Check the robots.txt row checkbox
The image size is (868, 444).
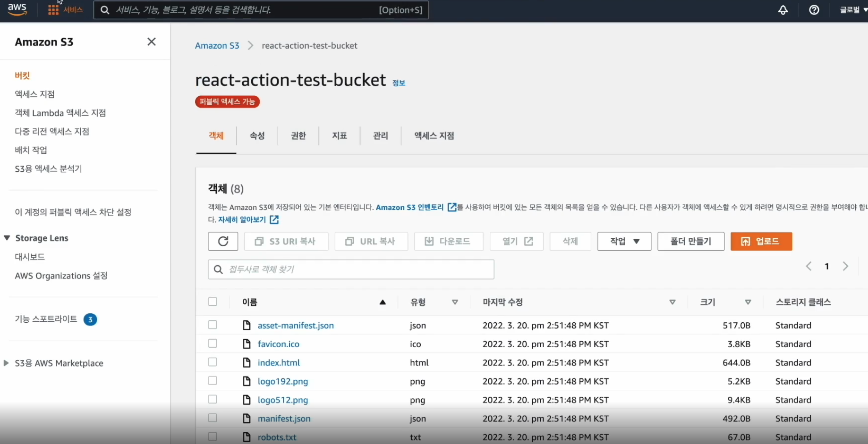click(213, 436)
